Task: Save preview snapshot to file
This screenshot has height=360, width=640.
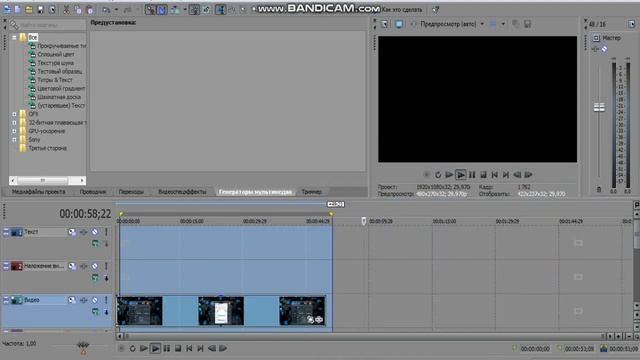Action: (x=527, y=24)
